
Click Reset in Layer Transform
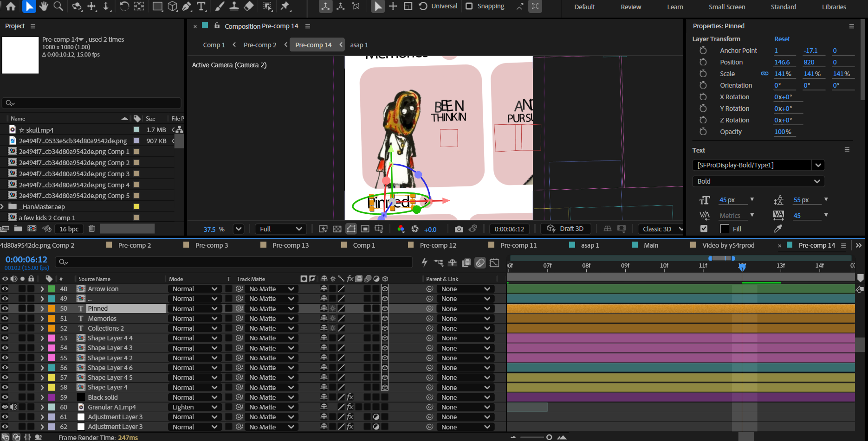click(x=782, y=39)
